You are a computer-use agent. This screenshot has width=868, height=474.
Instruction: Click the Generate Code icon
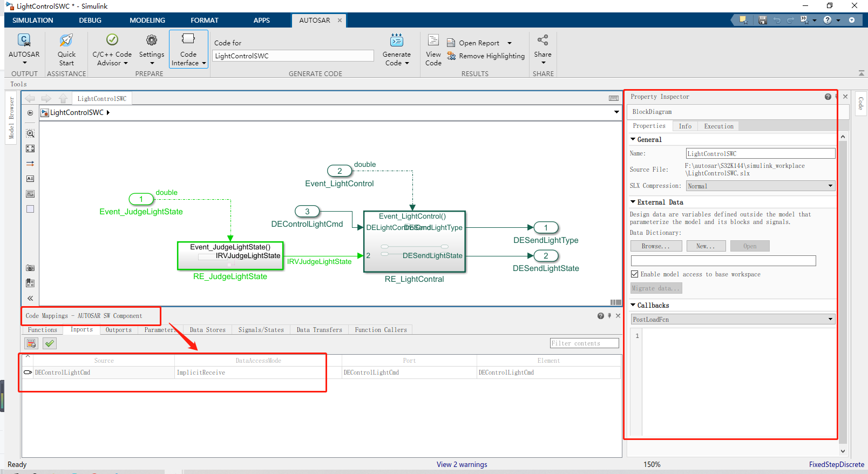(397, 40)
